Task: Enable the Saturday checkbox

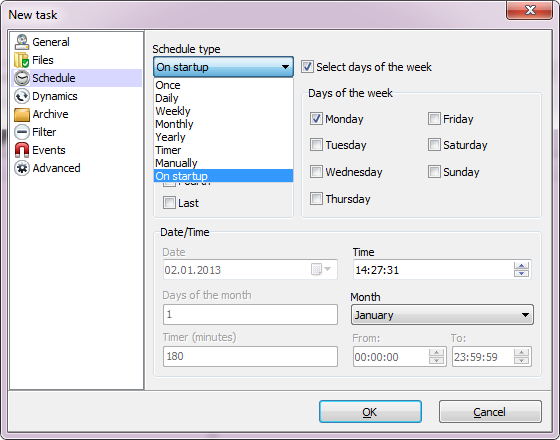Action: pyautogui.click(x=434, y=145)
